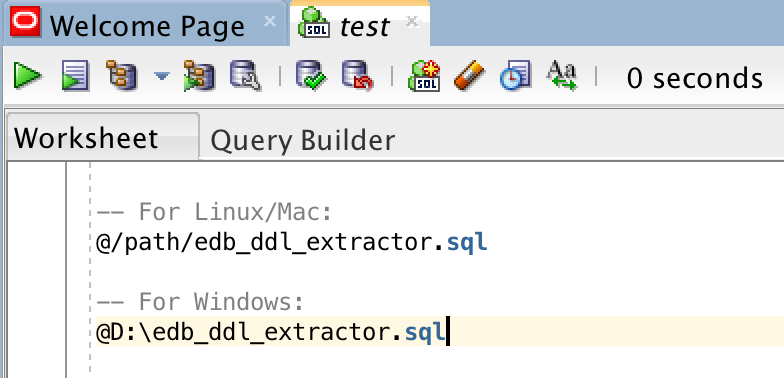This screenshot has width=784, height=378.
Task: Run the statement with the green play icon
Action: 28,76
